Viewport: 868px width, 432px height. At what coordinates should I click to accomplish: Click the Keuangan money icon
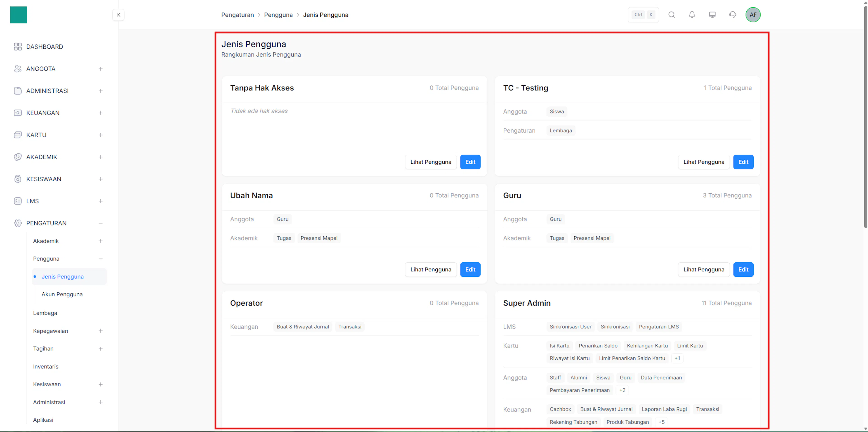pos(18,113)
